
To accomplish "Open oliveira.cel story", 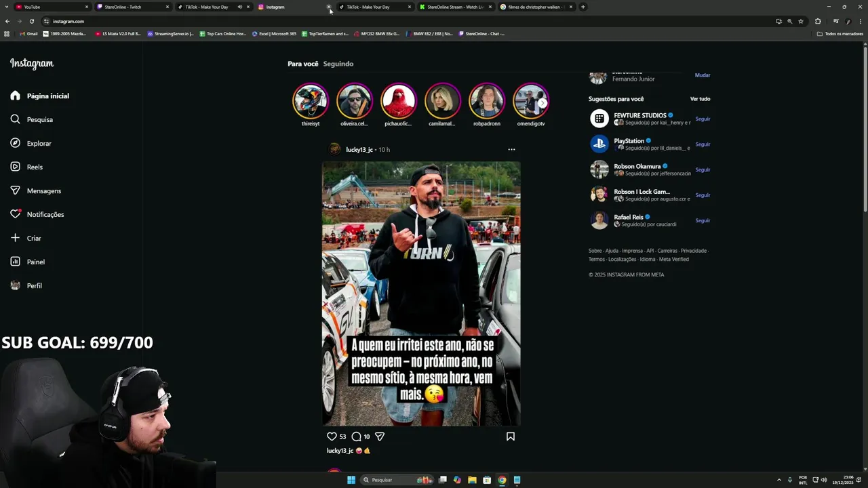I will 355,100.
